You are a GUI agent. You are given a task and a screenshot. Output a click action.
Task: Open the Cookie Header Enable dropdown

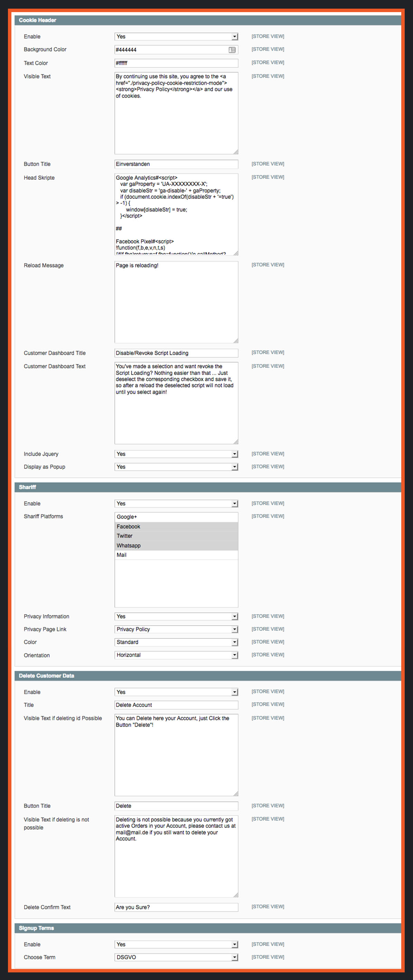coord(176,37)
